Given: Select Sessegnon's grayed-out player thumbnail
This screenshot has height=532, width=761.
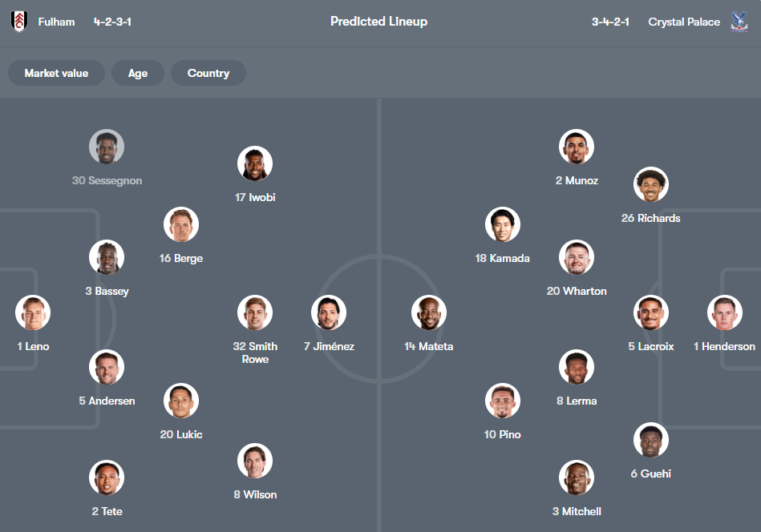Looking at the screenshot, I should [x=107, y=146].
